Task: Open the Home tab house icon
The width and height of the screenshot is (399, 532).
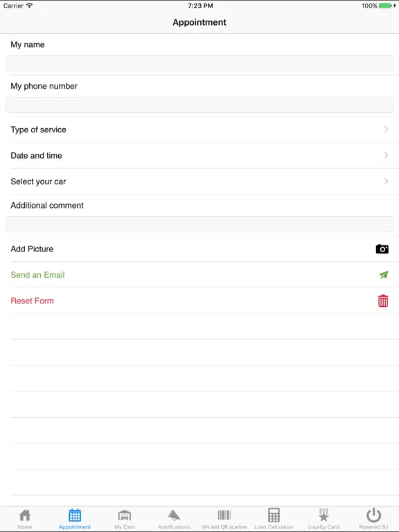Action: click(x=25, y=515)
